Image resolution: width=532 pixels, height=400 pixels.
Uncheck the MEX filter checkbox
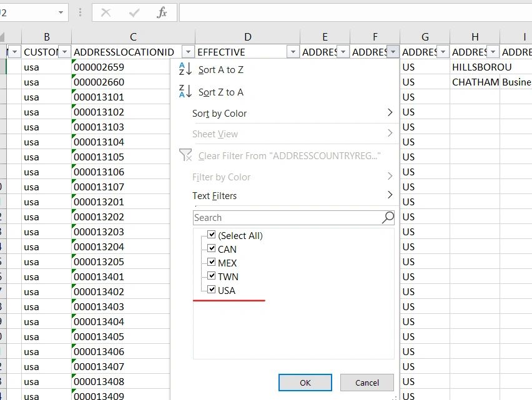click(212, 263)
